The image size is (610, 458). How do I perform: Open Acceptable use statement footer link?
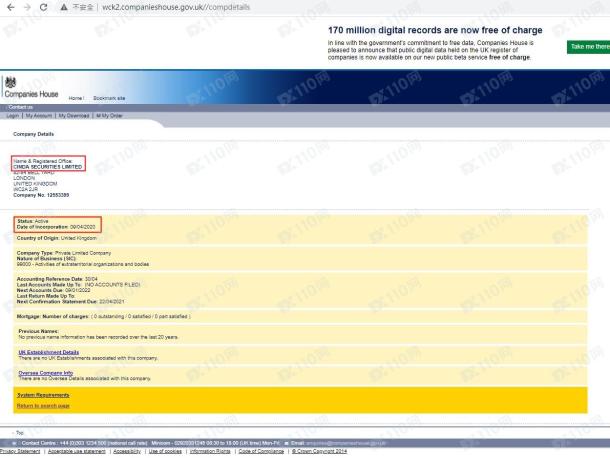click(x=77, y=451)
